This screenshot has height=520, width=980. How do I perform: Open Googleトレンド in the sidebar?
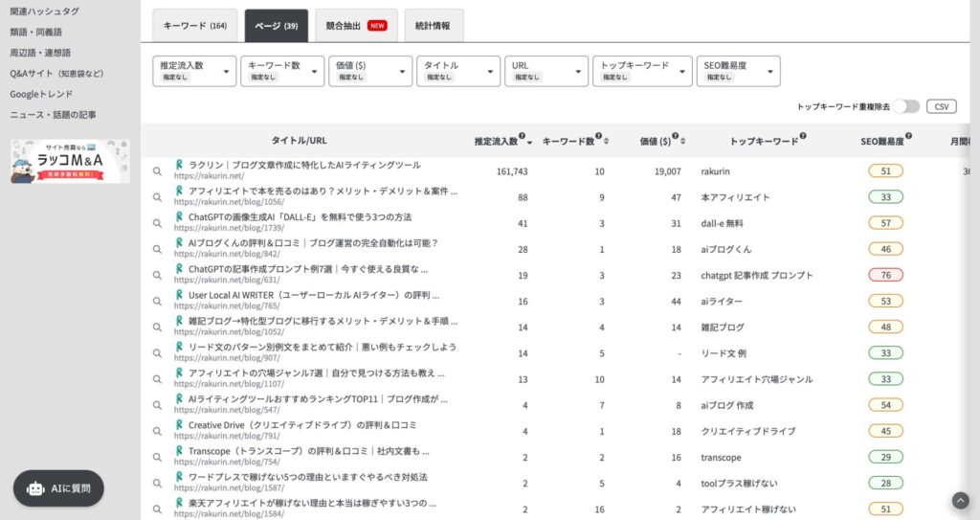(x=41, y=94)
